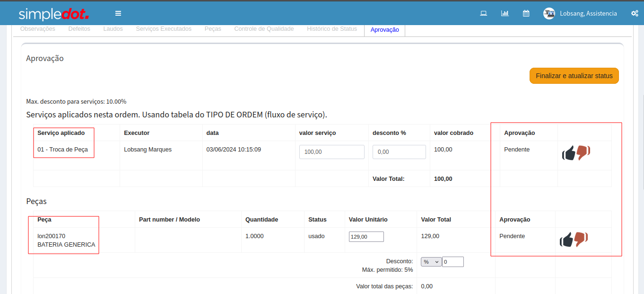
Task: Click the valor serviço input field
Action: tap(331, 152)
